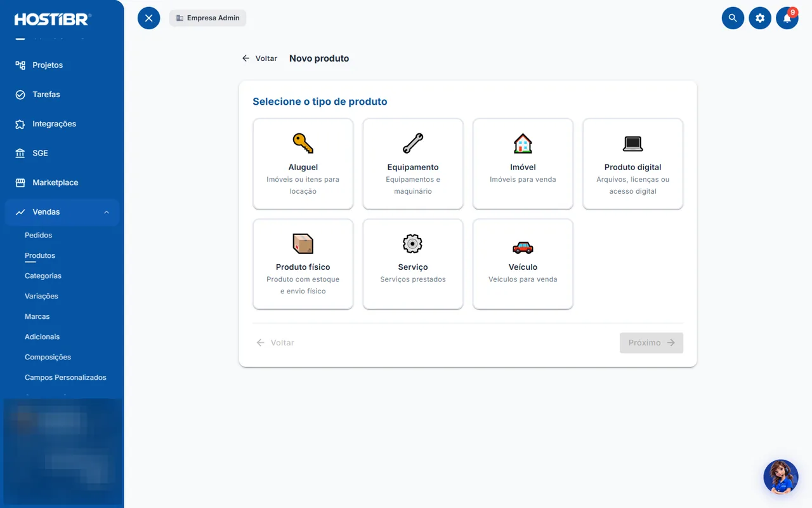
Task: Select the Serviço gear card
Action: tap(413, 264)
